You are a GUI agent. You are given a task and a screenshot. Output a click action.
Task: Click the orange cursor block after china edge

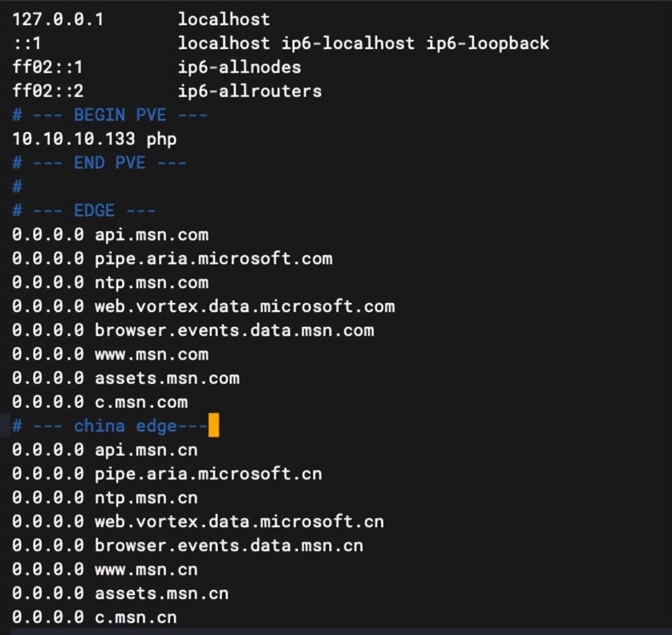(214, 426)
